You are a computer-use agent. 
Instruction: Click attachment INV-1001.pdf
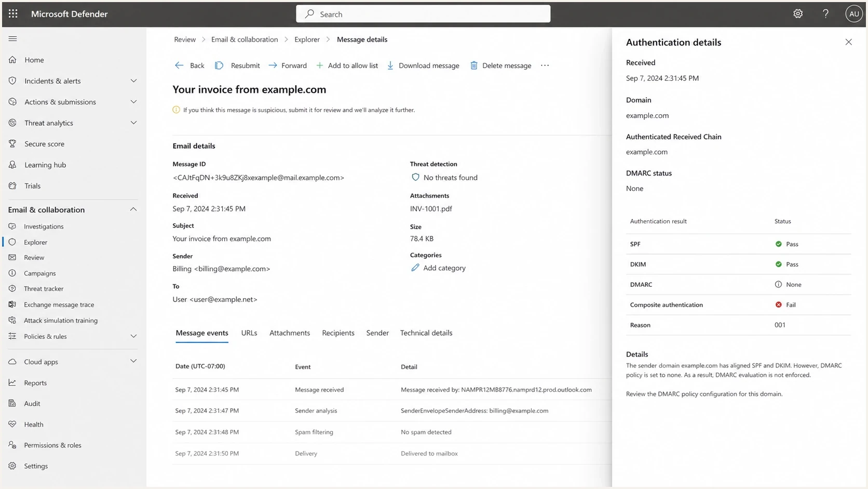pyautogui.click(x=431, y=209)
